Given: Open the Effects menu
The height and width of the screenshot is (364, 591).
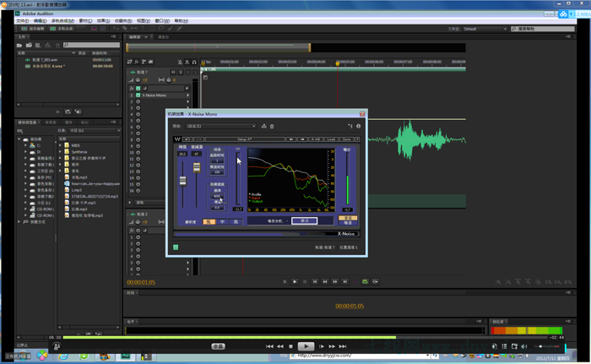Looking at the screenshot, I should (x=103, y=21).
